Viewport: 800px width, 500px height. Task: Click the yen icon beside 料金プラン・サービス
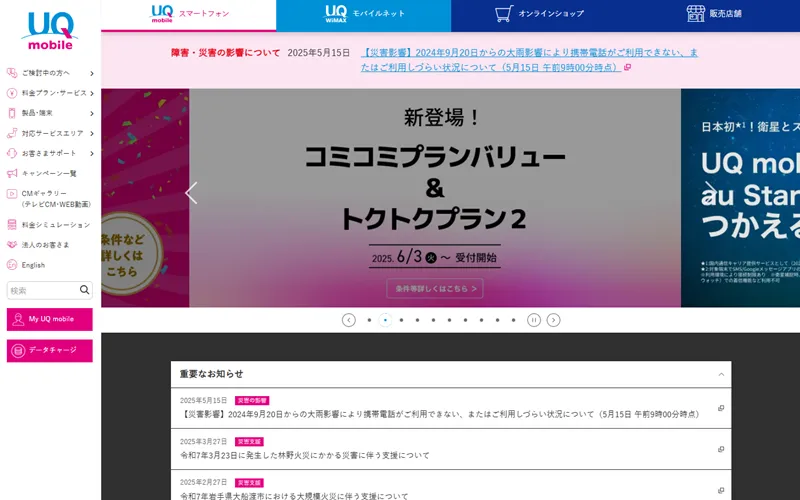point(12,93)
